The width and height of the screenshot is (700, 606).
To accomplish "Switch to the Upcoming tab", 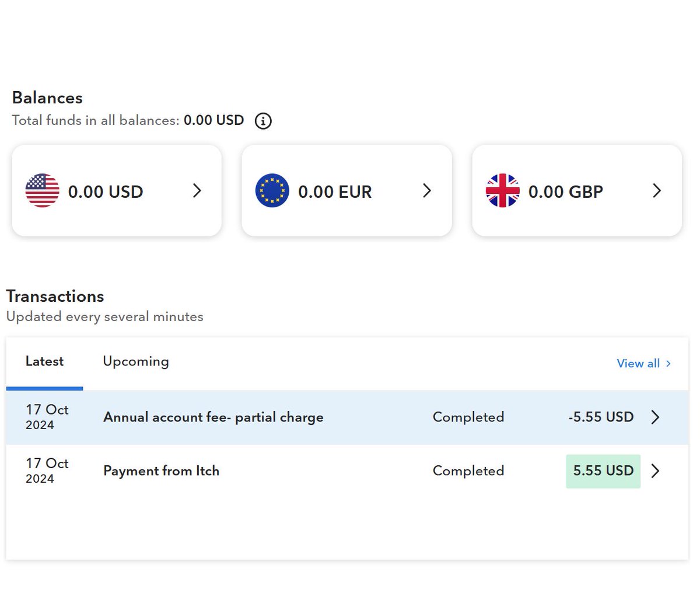I will tap(136, 361).
